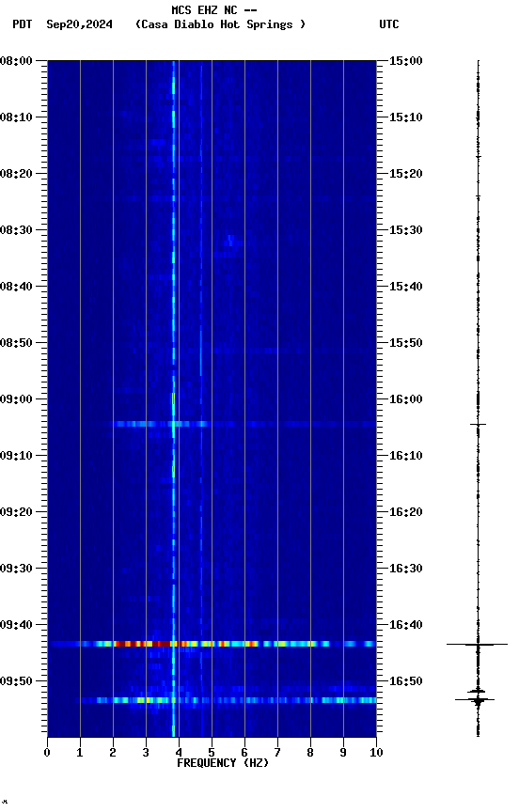
Task: Click the FREQUENCY (HZ) axis label
Action: (x=223, y=763)
